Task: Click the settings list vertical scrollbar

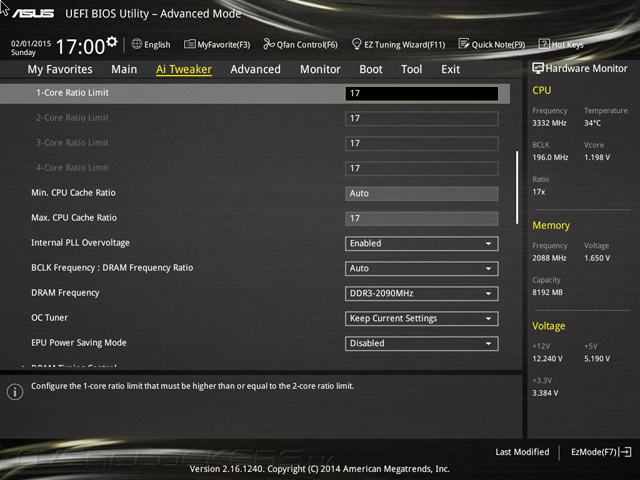Action: click(x=517, y=187)
